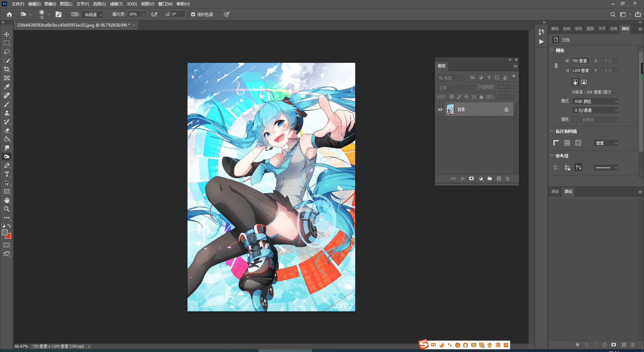Toggle the grid icon in Properties
The image size is (644, 352).
click(567, 143)
